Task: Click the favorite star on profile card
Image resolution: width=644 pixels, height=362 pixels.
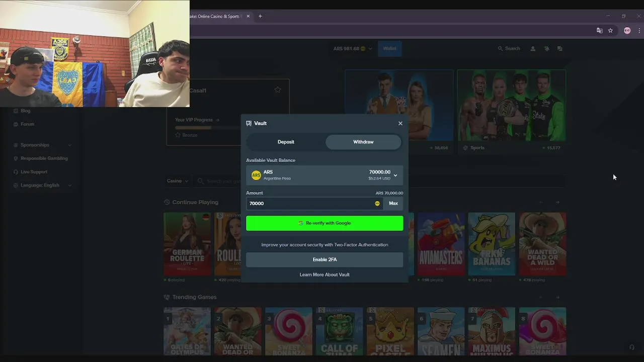Action: pos(278,90)
